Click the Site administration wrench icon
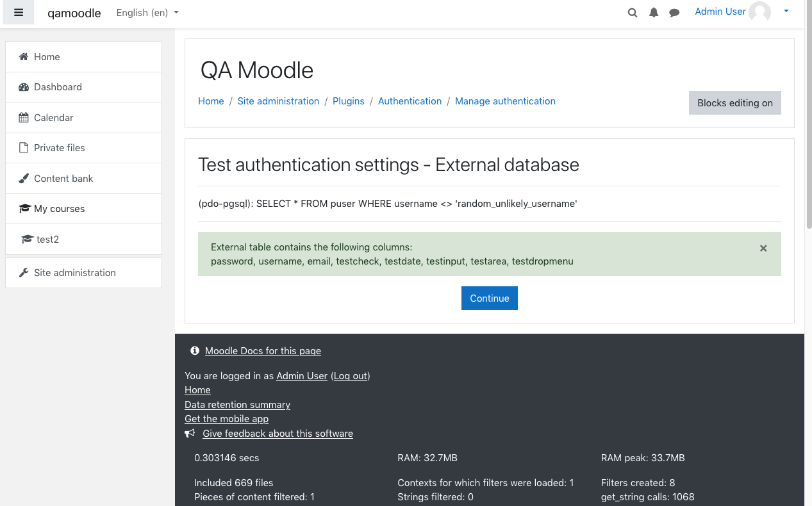812x506 pixels. tap(24, 273)
